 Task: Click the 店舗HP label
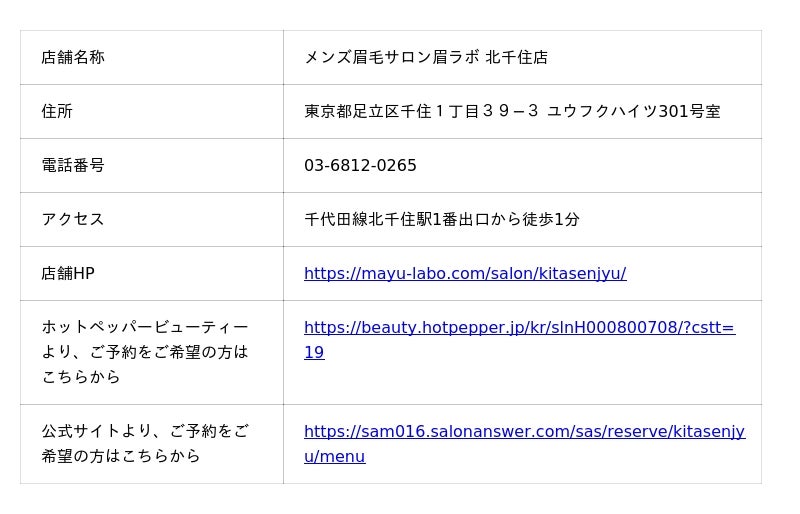pos(68,273)
